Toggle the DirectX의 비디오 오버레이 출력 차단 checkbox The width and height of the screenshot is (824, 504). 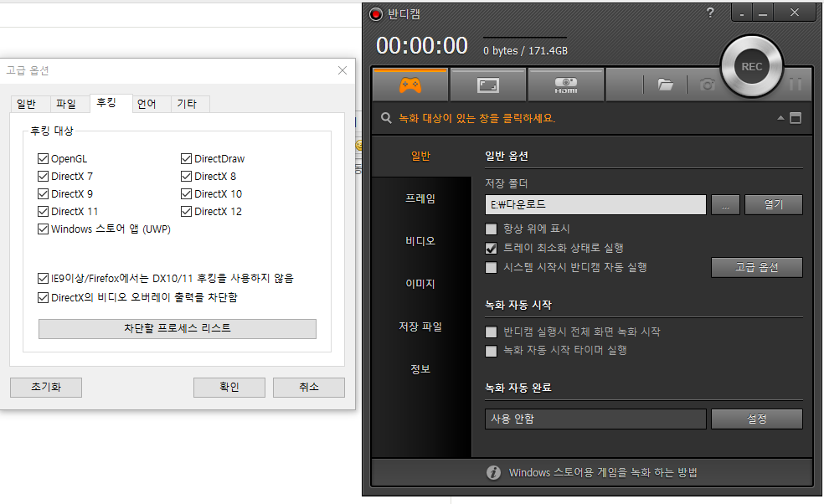(x=43, y=297)
